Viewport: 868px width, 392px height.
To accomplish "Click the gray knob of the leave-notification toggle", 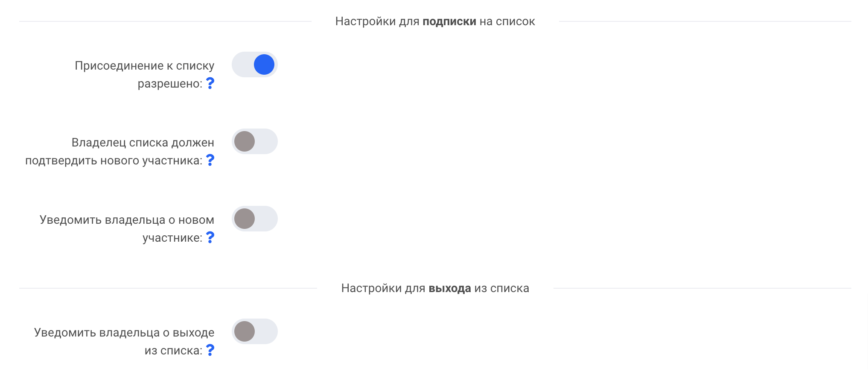I will tap(245, 331).
